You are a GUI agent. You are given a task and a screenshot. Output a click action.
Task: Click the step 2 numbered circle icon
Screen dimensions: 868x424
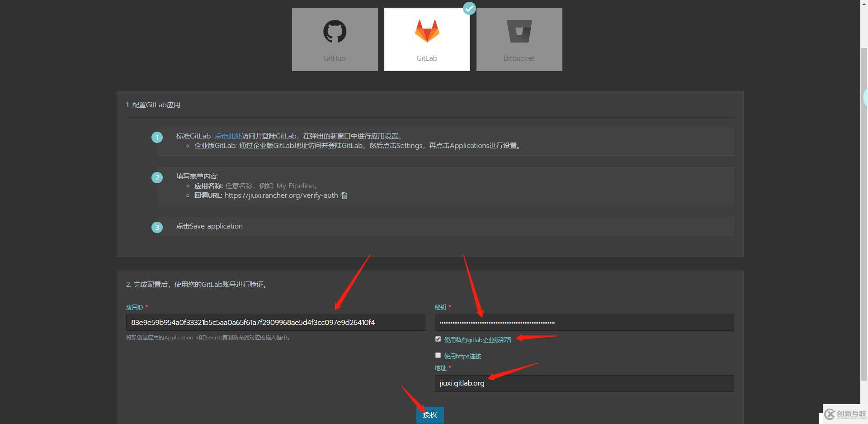tap(157, 177)
